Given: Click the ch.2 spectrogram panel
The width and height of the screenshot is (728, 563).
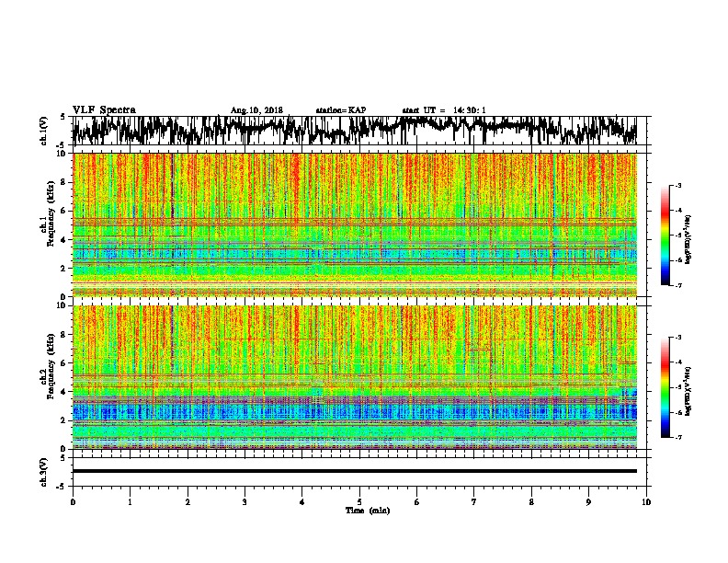Looking at the screenshot, I should click(x=354, y=377).
